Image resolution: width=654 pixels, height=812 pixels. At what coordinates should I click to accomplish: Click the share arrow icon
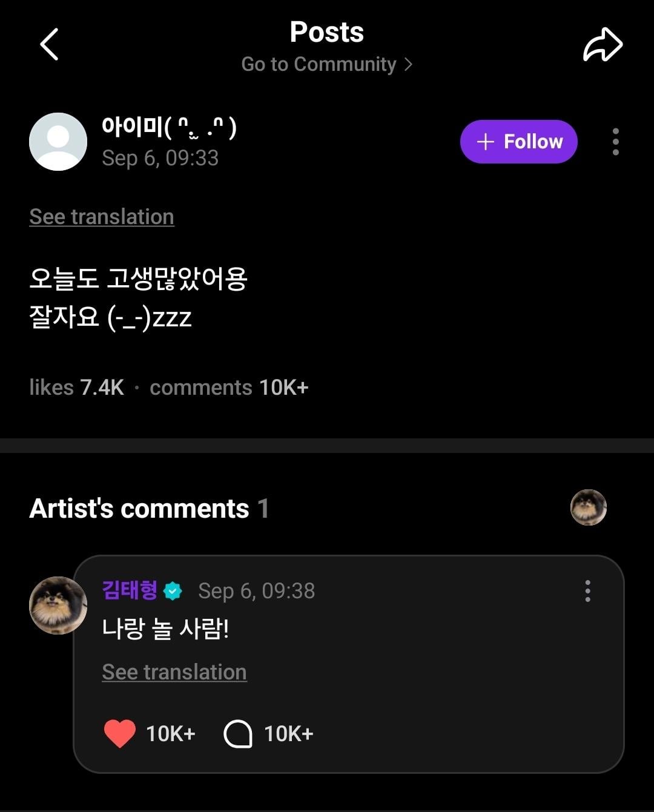click(x=603, y=45)
